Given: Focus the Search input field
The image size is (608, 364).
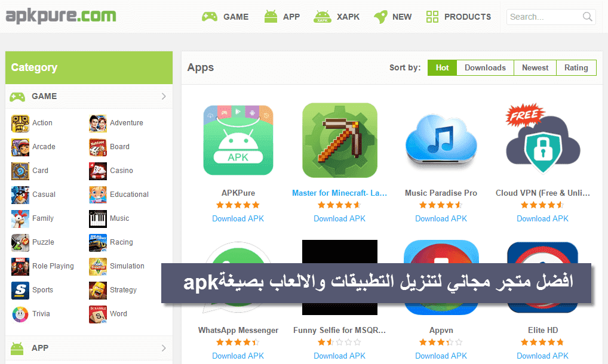Looking at the screenshot, I should (x=543, y=17).
